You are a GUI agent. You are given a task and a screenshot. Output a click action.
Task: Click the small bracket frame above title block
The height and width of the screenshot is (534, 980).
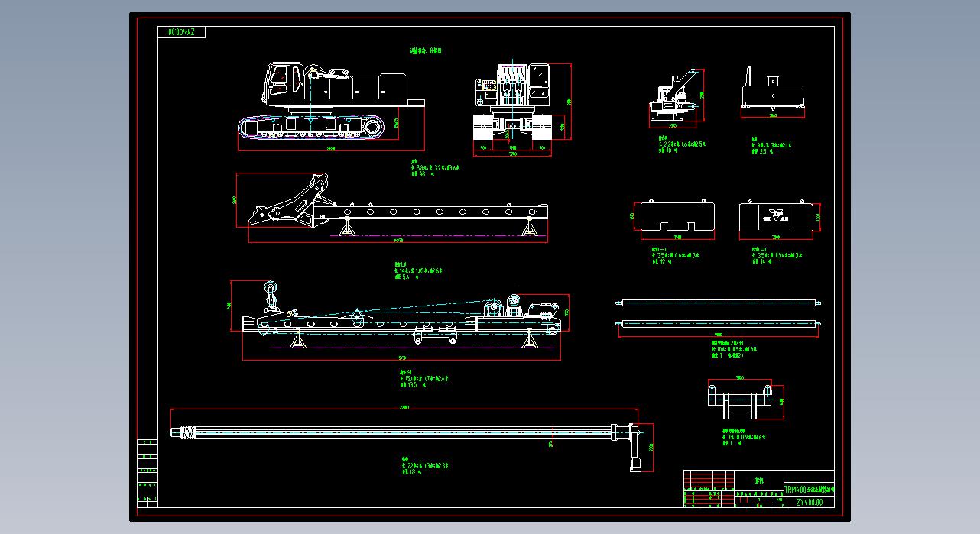(x=739, y=401)
